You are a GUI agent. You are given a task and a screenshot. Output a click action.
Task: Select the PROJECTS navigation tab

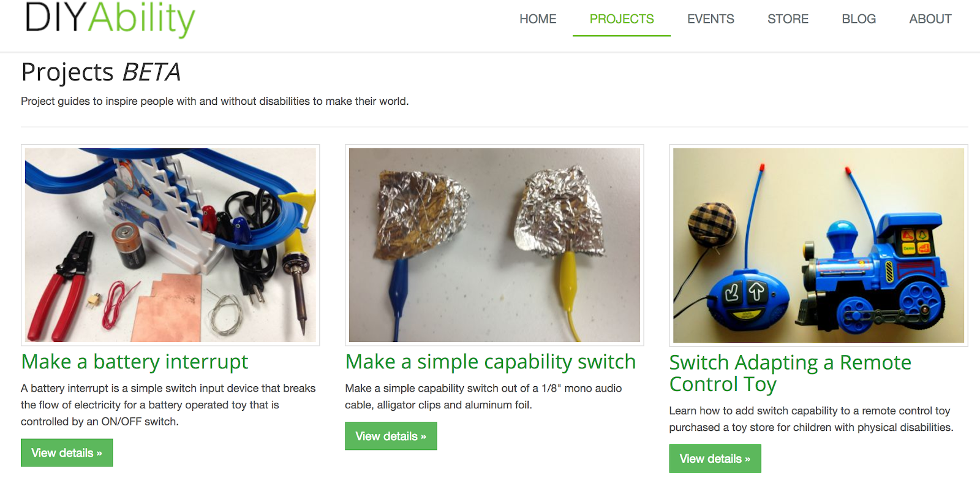(x=622, y=19)
